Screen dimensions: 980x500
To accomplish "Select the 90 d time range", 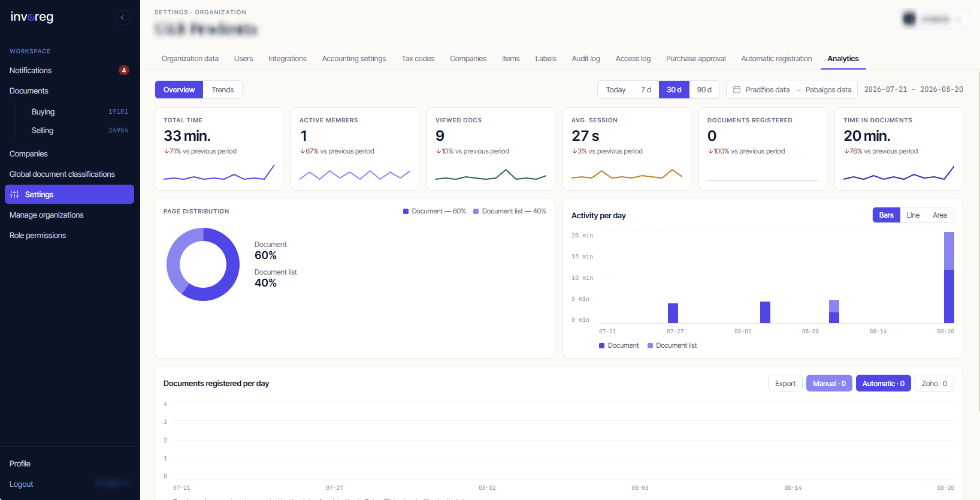I will [704, 89].
